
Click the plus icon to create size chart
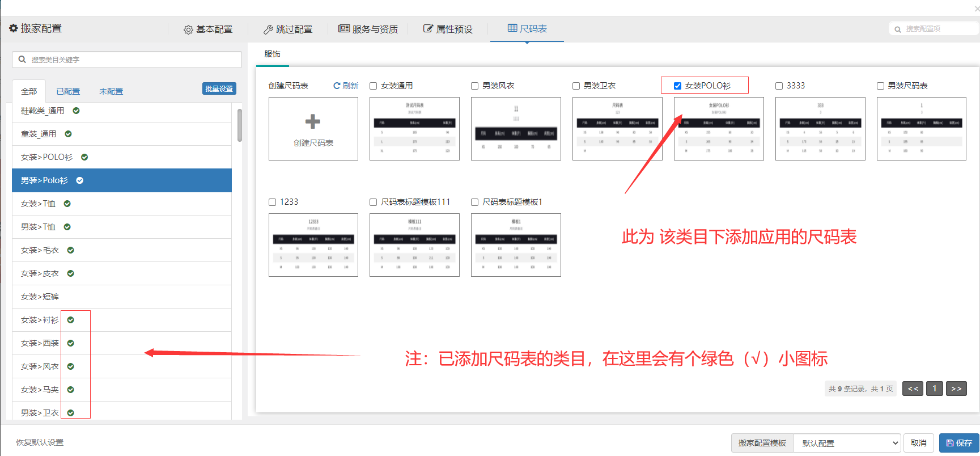312,121
